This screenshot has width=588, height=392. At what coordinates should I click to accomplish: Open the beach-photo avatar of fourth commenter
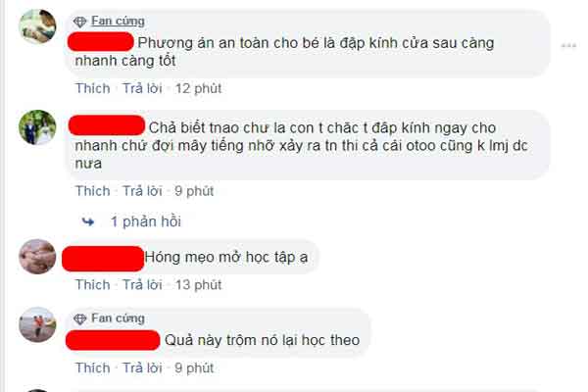point(37,324)
